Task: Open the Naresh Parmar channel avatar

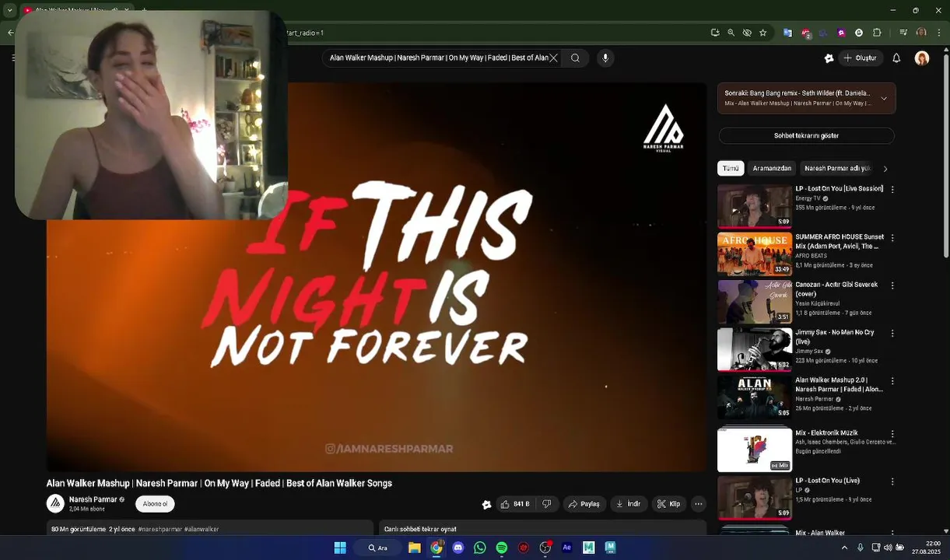Action: [x=55, y=504]
